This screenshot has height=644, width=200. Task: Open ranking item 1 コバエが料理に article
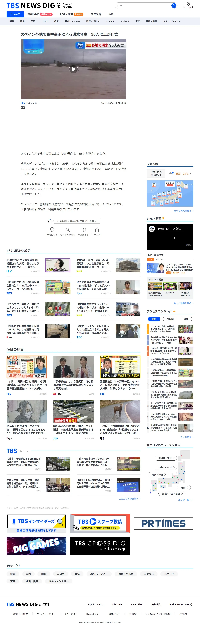170,329
